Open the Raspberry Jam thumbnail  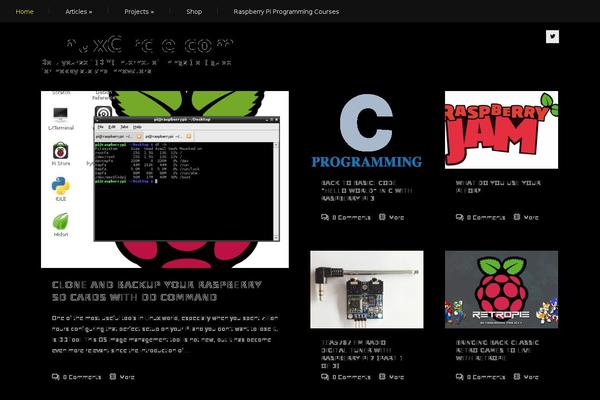[x=501, y=130]
